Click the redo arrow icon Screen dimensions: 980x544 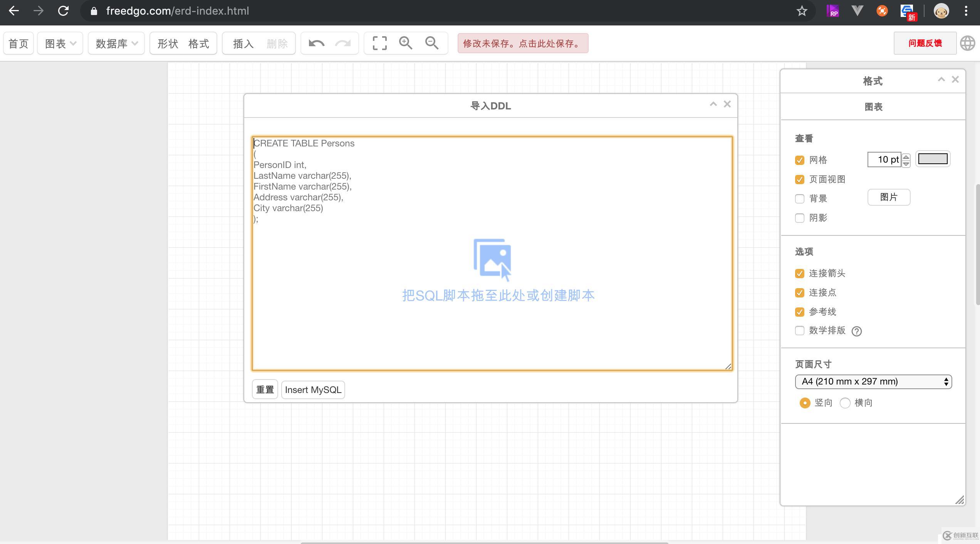coord(342,43)
